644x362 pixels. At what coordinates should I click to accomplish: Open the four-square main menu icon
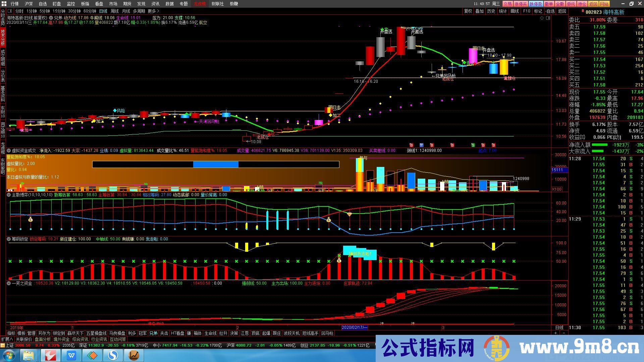pyautogui.click(x=3, y=4)
